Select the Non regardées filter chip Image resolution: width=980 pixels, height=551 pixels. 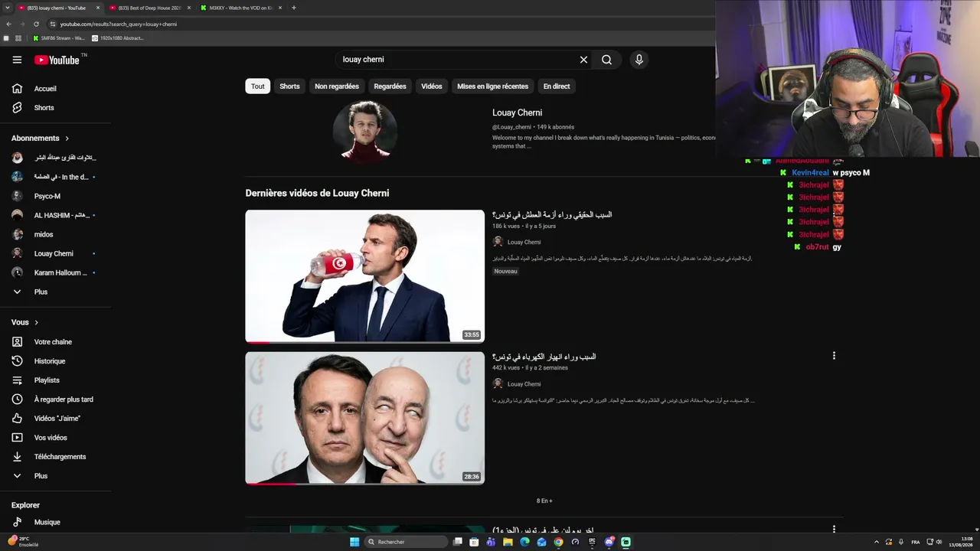point(337,86)
